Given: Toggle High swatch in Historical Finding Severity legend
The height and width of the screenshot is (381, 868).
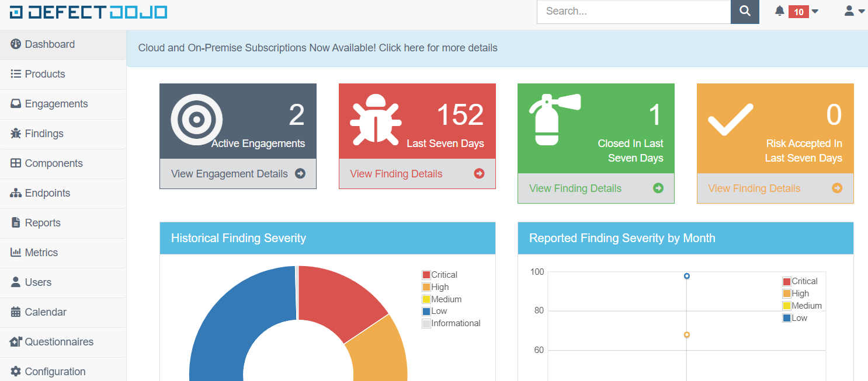Looking at the screenshot, I should [x=426, y=287].
